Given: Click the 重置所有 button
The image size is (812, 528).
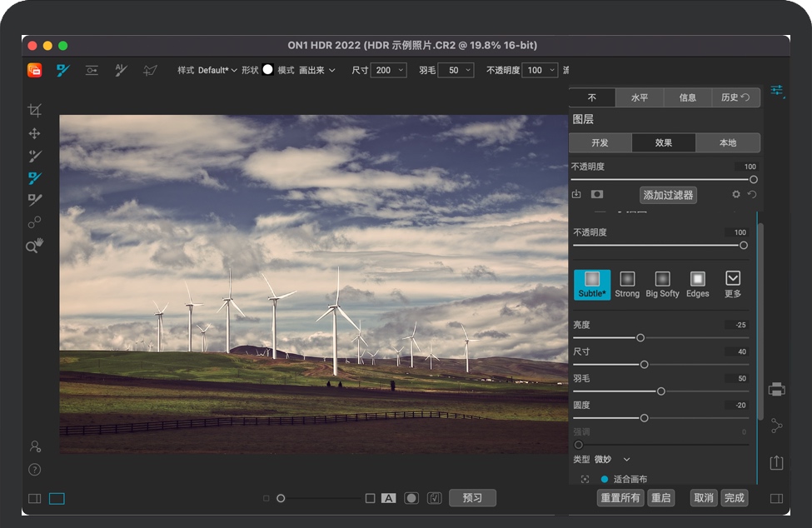Looking at the screenshot, I should pos(620,498).
